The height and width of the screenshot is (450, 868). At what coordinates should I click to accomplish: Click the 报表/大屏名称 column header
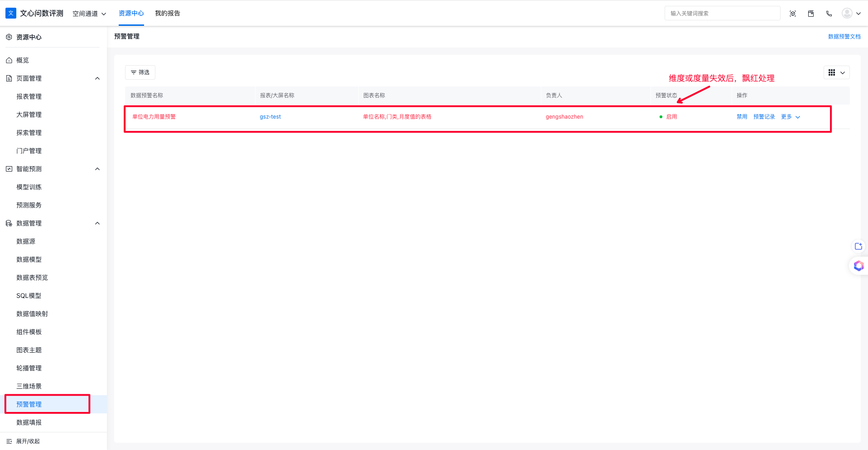[277, 96]
